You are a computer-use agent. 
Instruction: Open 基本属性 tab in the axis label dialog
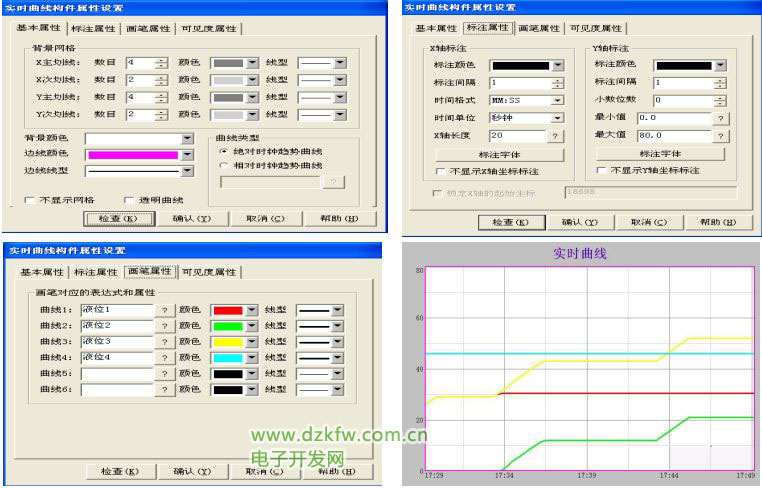[436, 28]
